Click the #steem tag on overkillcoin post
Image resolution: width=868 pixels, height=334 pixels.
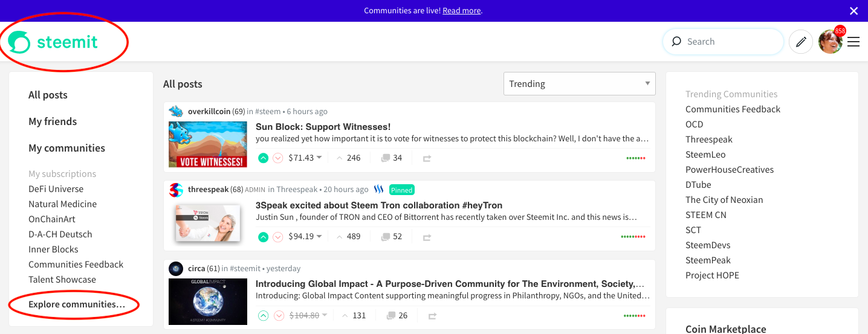tap(268, 111)
